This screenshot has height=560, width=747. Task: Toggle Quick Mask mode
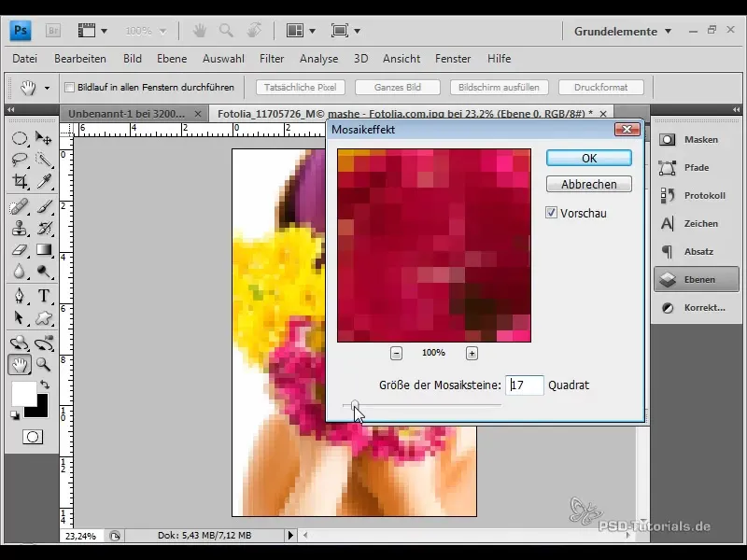tap(33, 437)
